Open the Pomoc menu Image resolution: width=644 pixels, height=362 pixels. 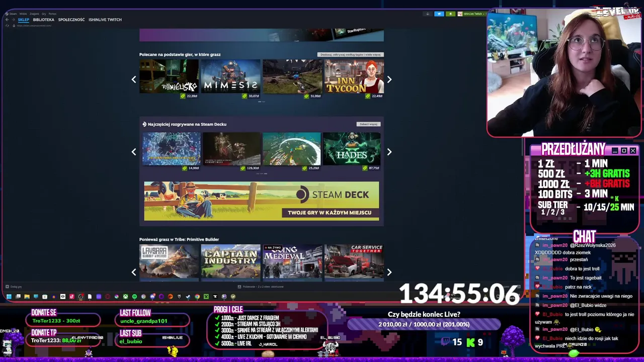[x=52, y=14]
